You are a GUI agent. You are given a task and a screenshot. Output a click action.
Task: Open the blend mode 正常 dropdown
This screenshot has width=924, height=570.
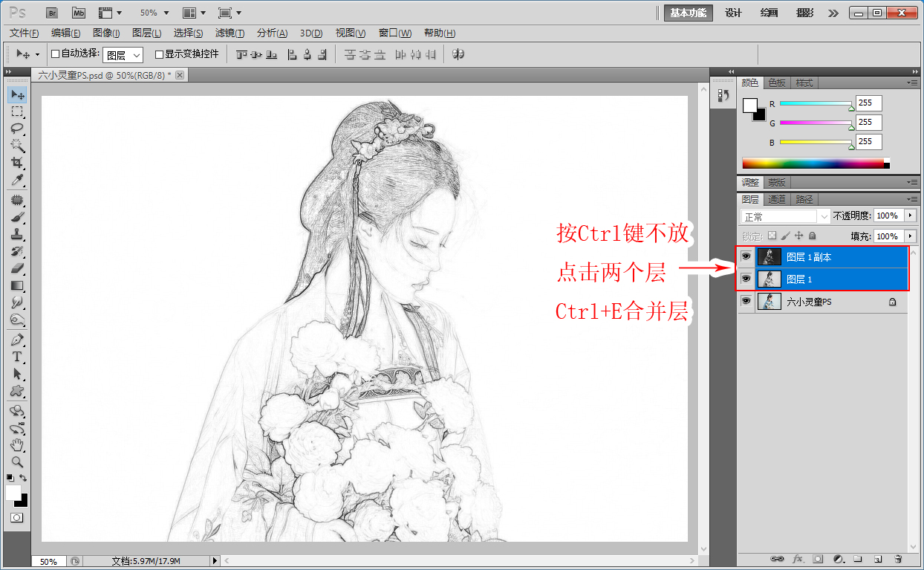785,217
